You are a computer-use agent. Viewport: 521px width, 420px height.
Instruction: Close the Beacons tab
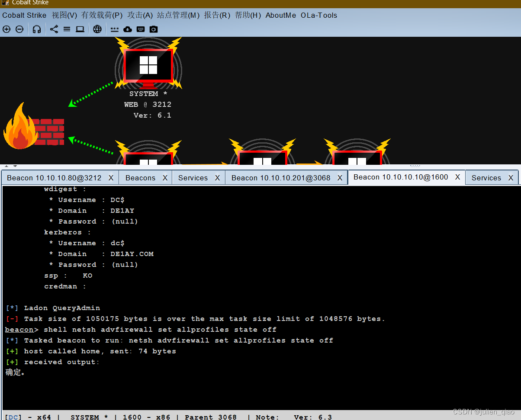click(165, 178)
